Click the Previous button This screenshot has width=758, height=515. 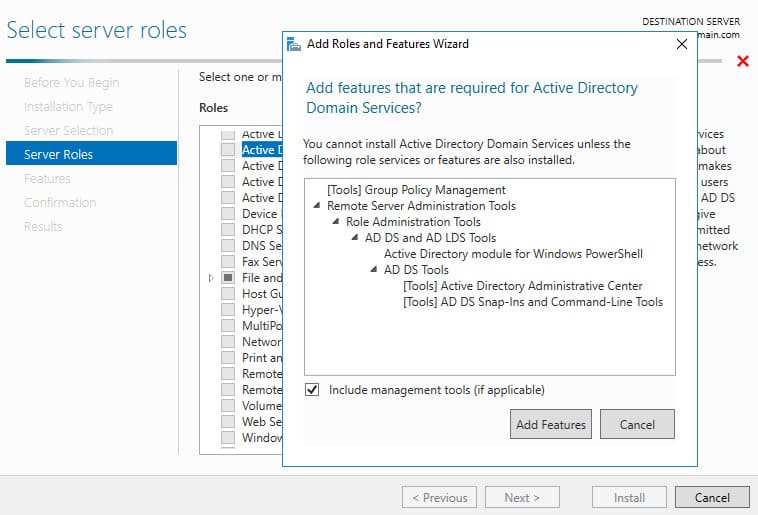[439, 497]
